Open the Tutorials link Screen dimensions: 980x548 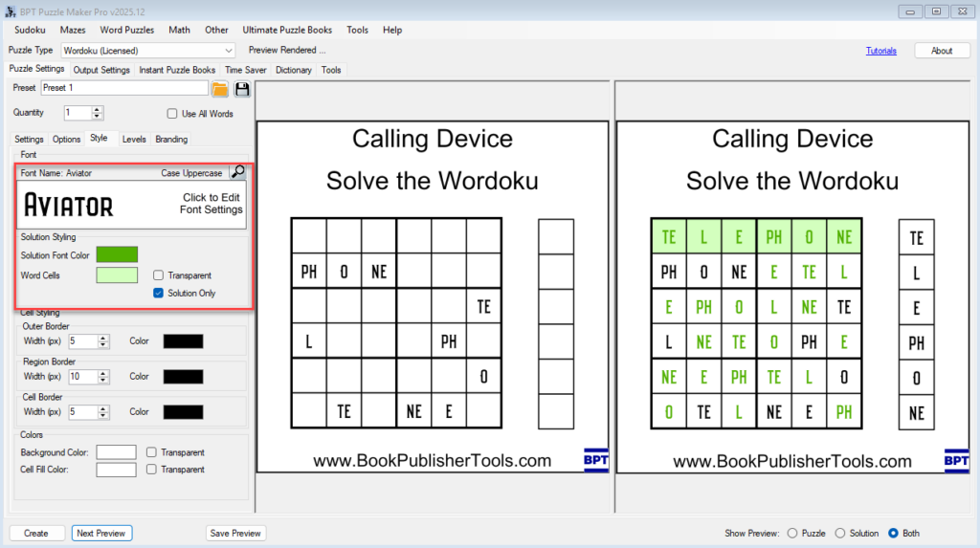[x=880, y=51]
